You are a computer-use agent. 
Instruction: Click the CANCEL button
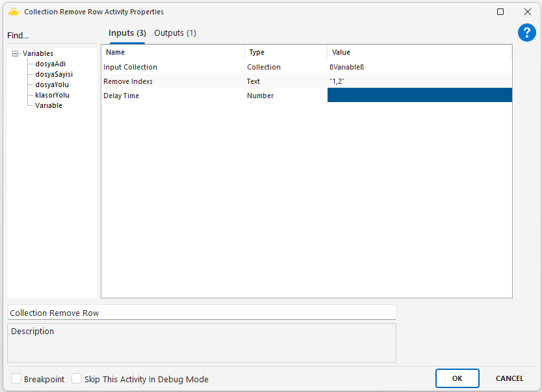[510, 378]
